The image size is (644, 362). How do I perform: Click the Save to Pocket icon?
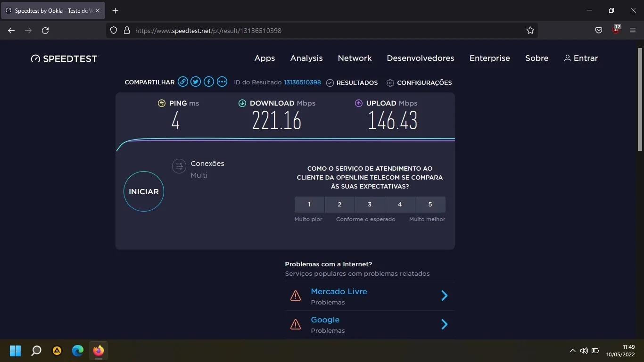[x=599, y=31]
